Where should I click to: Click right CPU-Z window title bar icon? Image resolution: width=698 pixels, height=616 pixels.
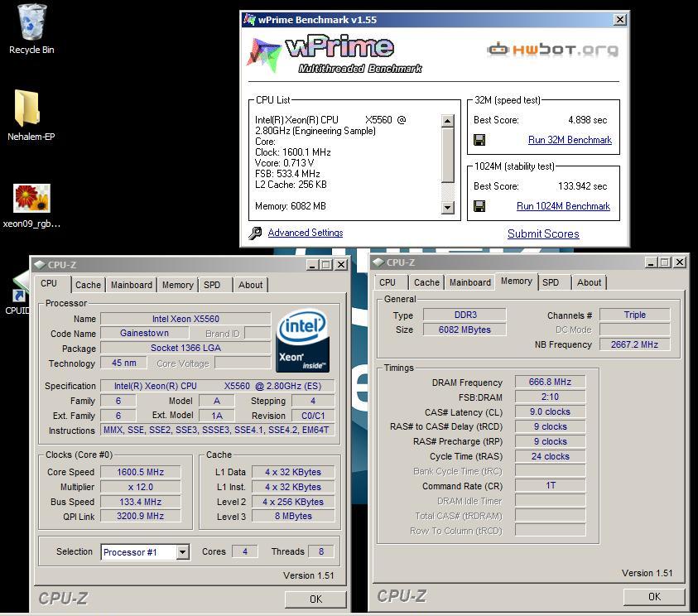(x=378, y=262)
